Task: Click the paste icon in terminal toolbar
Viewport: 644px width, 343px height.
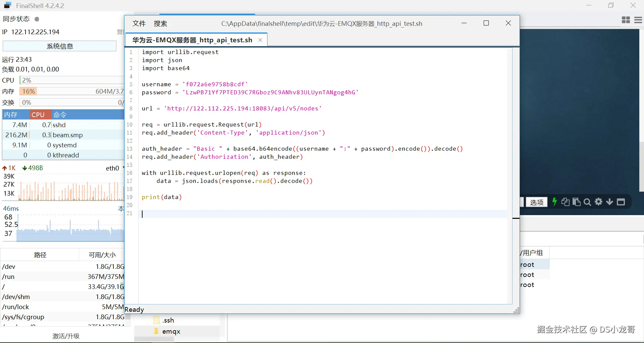Action: coord(577,202)
